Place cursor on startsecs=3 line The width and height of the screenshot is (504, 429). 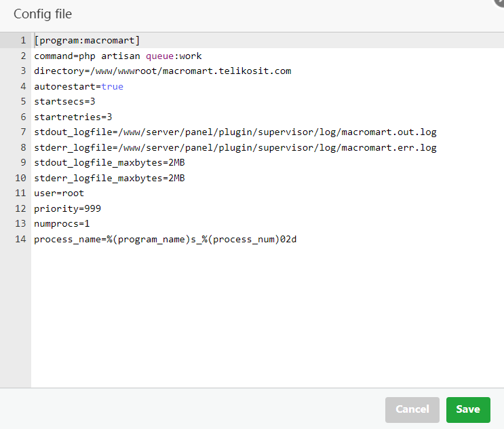[64, 102]
